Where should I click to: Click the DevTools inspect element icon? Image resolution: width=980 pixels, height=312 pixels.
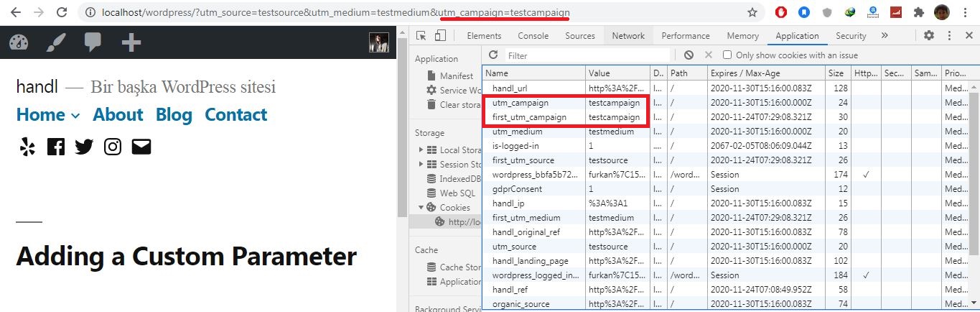pyautogui.click(x=421, y=36)
